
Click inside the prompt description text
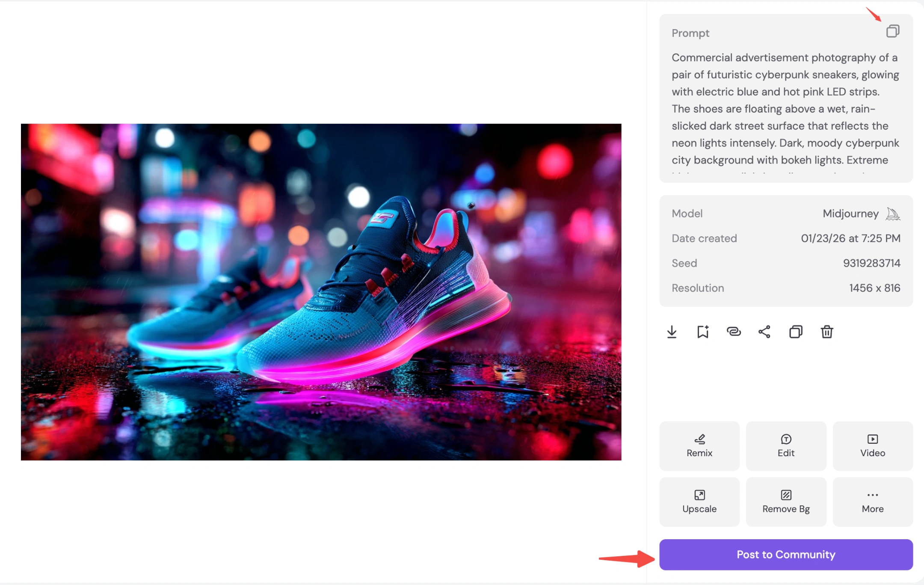click(785, 109)
